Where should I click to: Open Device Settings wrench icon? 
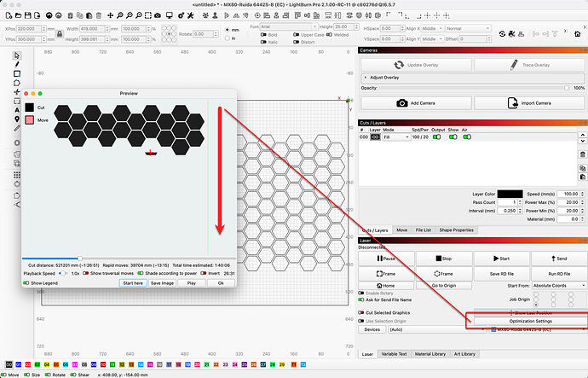[x=191, y=15]
